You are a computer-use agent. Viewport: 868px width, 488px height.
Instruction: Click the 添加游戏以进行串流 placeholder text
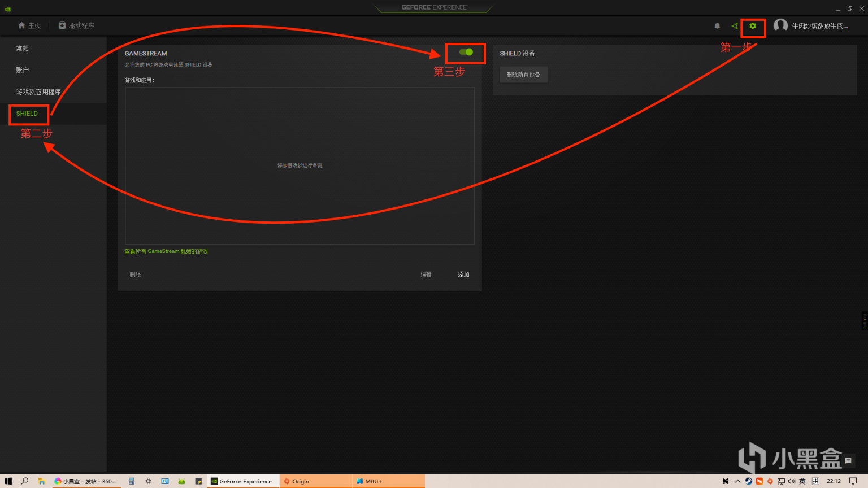tap(300, 165)
